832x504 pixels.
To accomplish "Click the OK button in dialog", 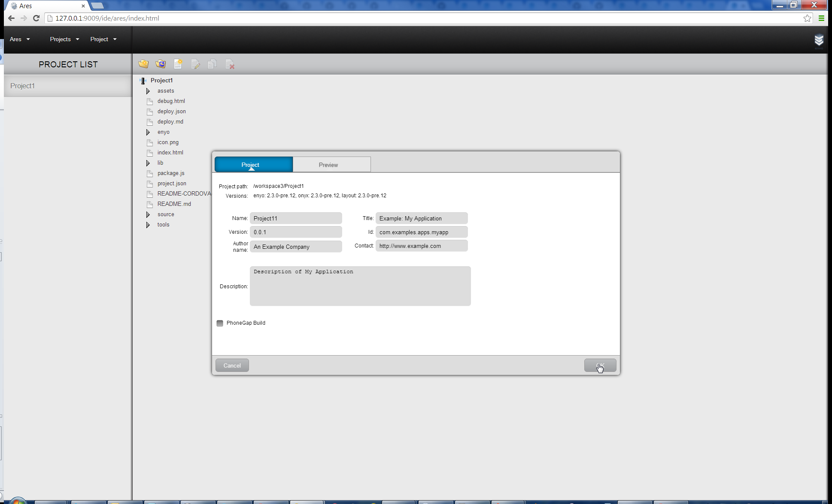I will (x=600, y=365).
